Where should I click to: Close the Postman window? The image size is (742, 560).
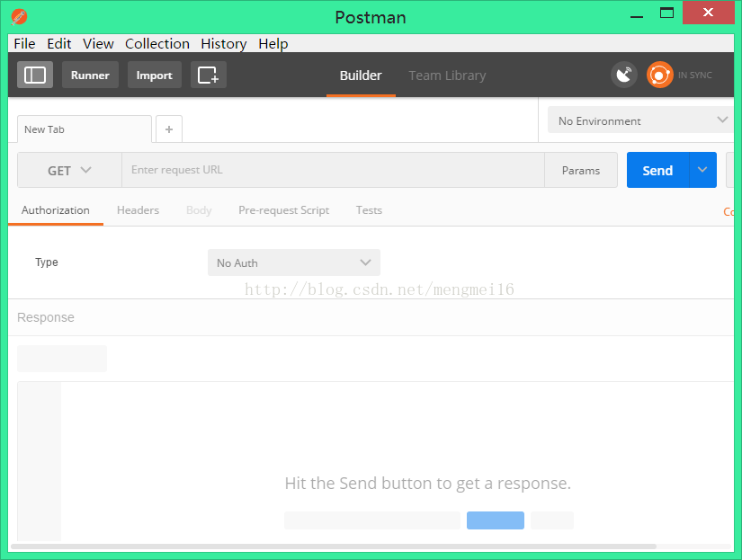tap(708, 13)
